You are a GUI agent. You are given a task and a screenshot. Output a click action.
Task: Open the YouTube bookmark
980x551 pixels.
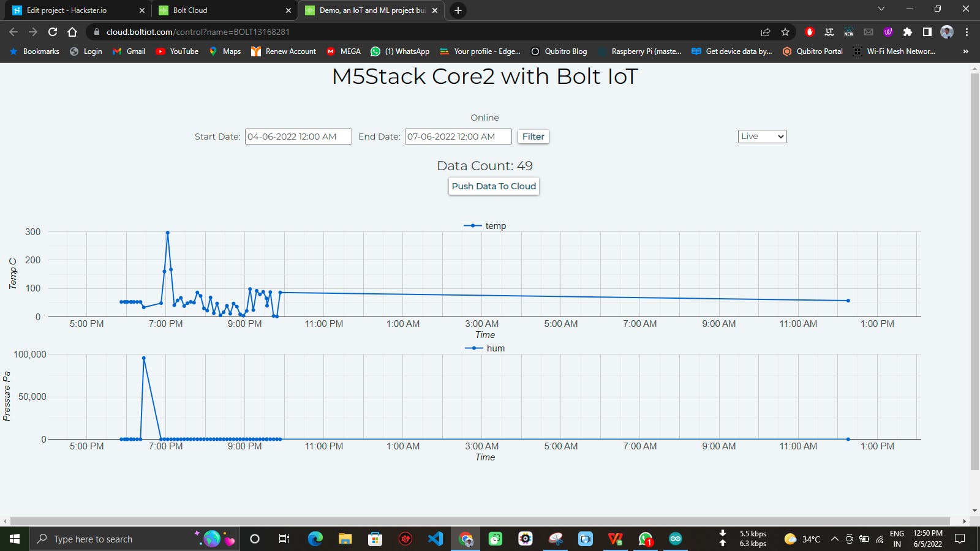point(177,51)
